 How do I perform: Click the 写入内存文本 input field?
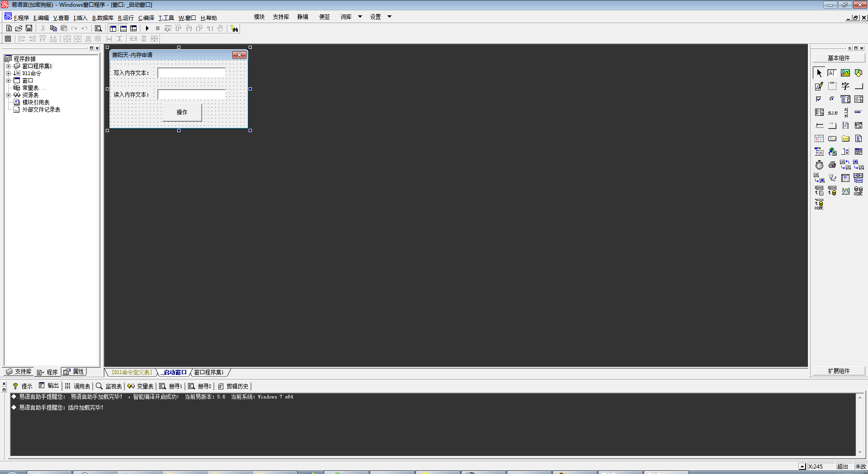pos(191,73)
